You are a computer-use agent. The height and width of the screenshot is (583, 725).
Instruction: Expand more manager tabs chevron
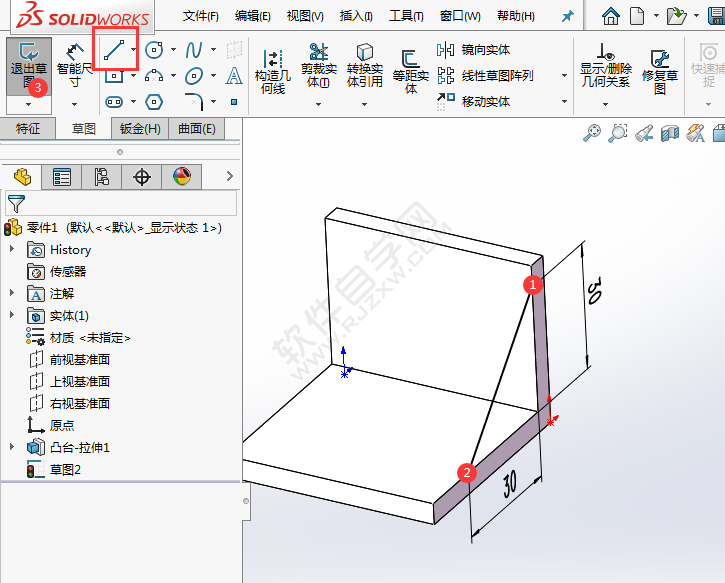tap(230, 176)
